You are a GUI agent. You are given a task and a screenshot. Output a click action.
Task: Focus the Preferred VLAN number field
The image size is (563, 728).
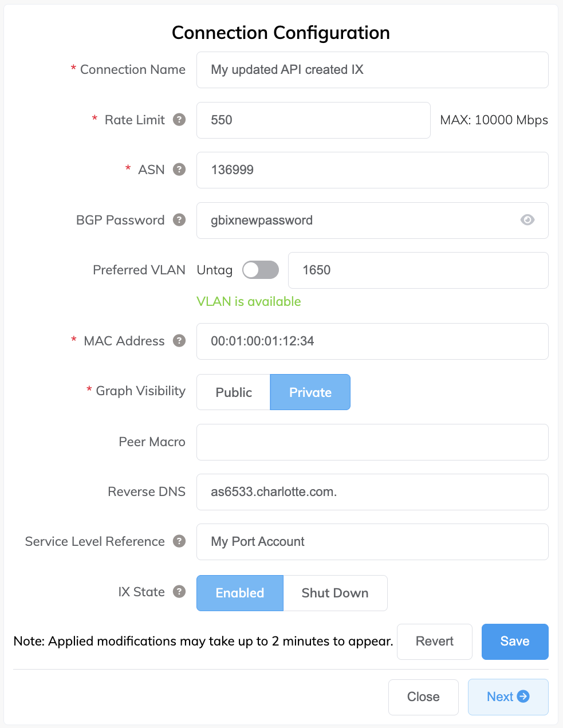pyautogui.click(x=418, y=270)
